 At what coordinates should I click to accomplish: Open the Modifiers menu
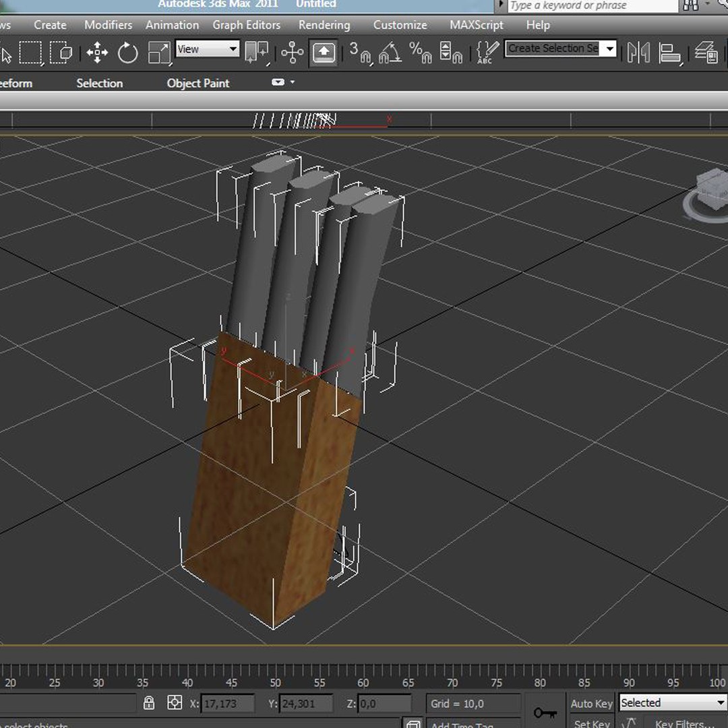[108, 25]
